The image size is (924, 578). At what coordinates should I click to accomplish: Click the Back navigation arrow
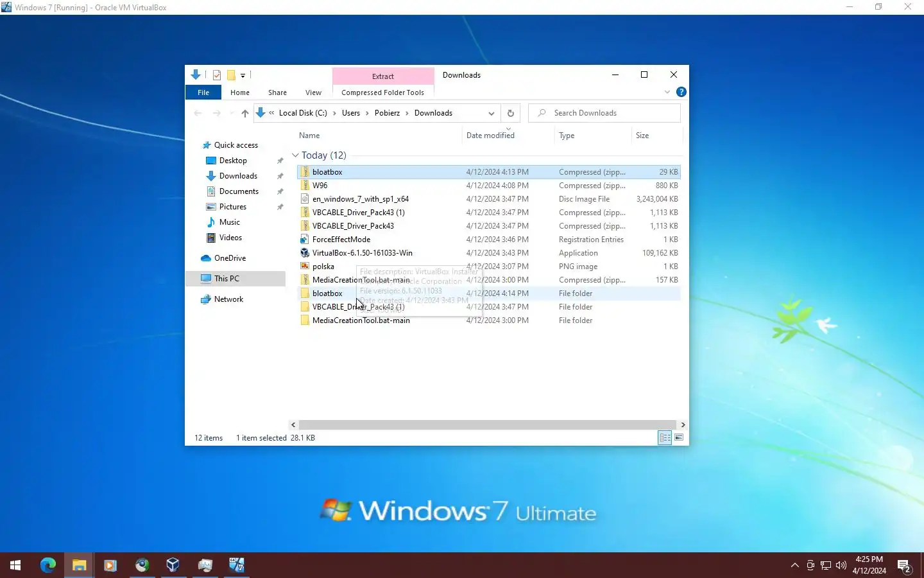[x=198, y=113]
